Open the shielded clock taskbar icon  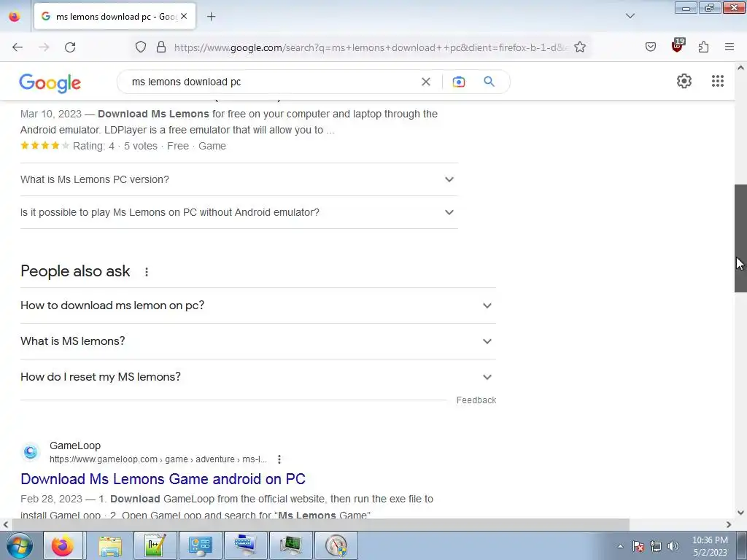point(336,545)
